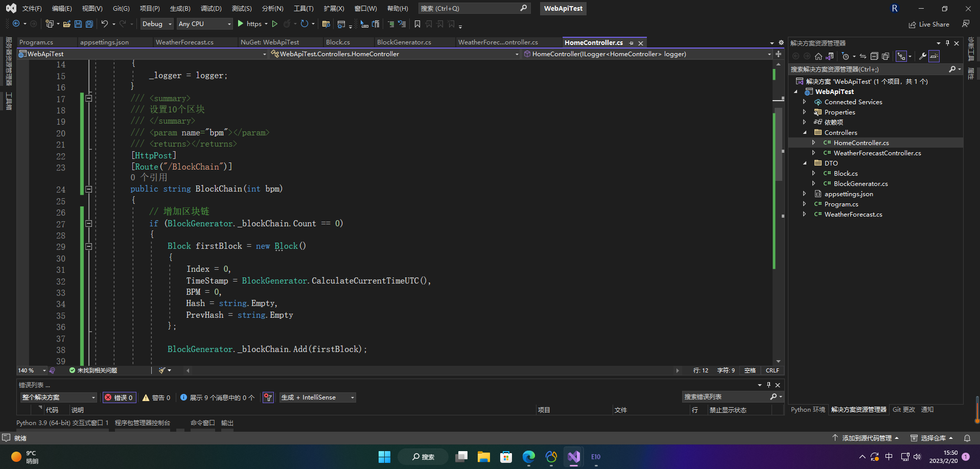Open the Any CPU platform dropdown
Screen dimensions: 980x469
(x=204, y=24)
